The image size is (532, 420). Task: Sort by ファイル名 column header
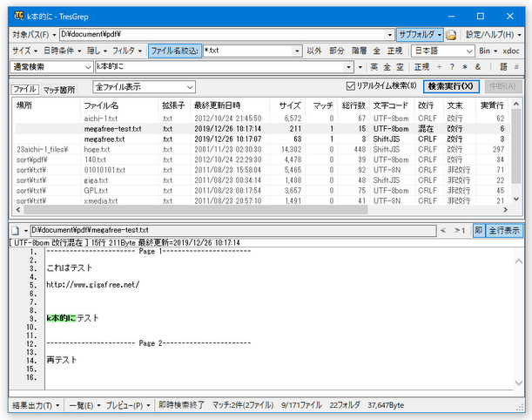coord(119,105)
